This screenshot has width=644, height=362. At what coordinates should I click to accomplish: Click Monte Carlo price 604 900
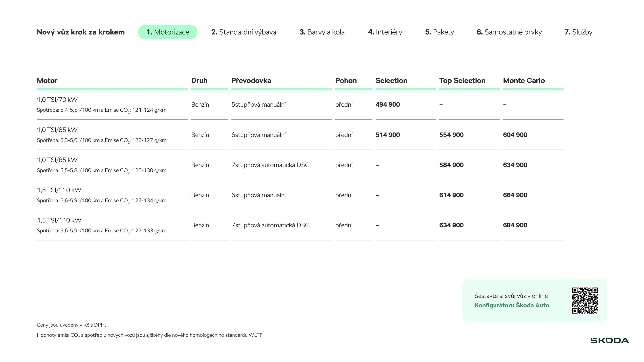click(515, 135)
